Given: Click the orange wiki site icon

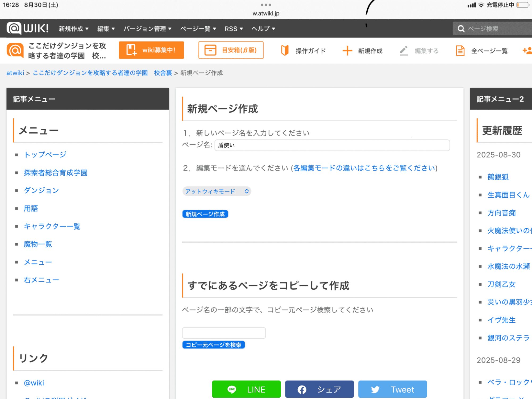Looking at the screenshot, I should click(x=15, y=50).
